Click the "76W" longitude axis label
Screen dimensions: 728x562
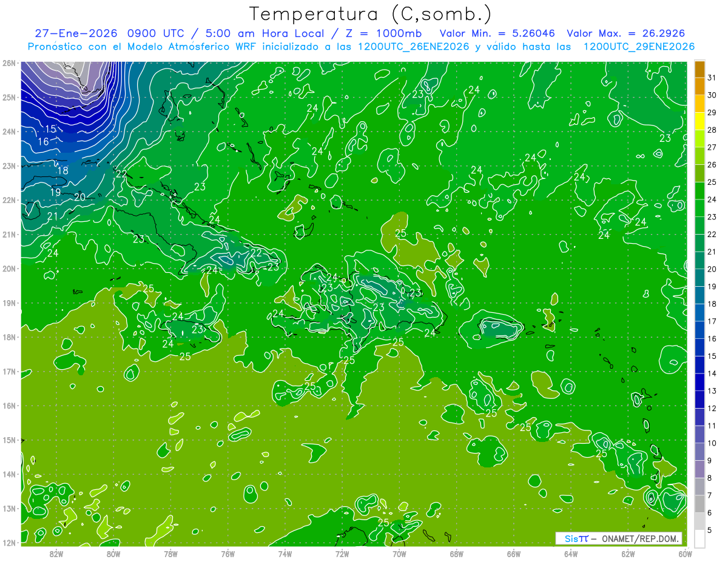[x=228, y=553]
